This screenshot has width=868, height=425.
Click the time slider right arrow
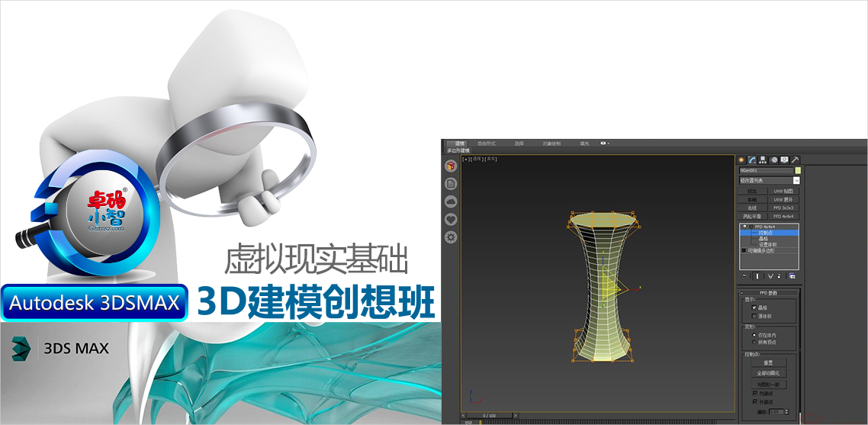(x=516, y=416)
